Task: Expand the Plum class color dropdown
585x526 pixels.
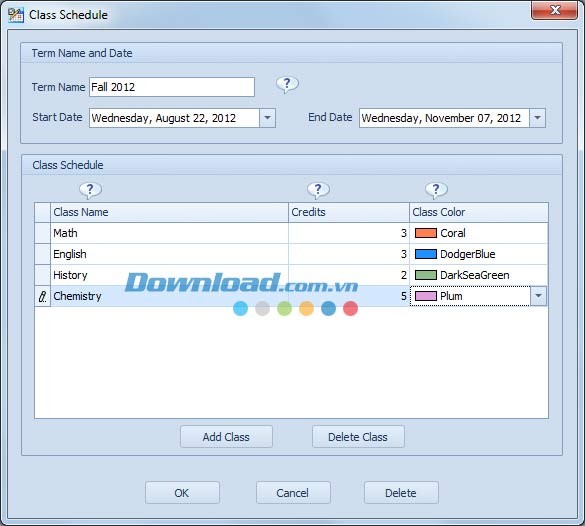Action: [538, 296]
